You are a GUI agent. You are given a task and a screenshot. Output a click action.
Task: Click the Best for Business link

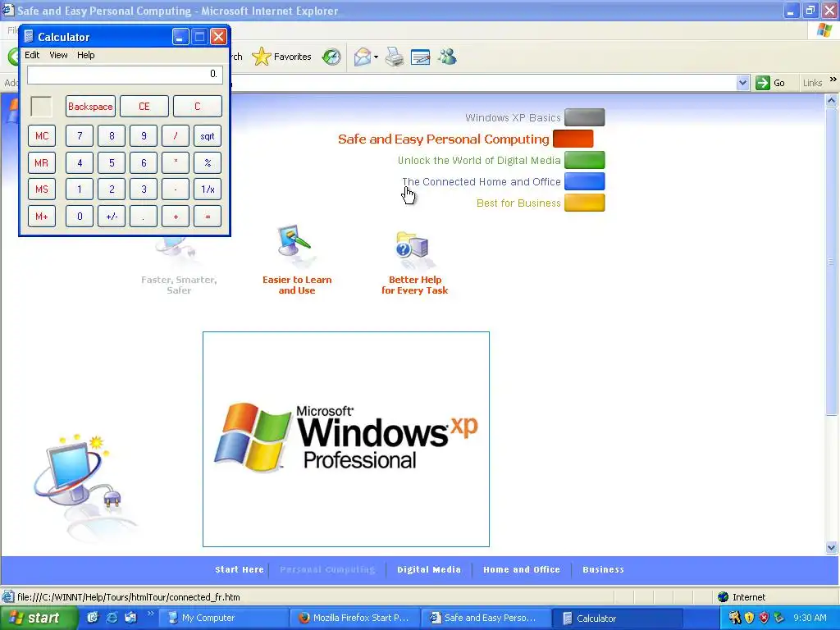pyautogui.click(x=518, y=203)
